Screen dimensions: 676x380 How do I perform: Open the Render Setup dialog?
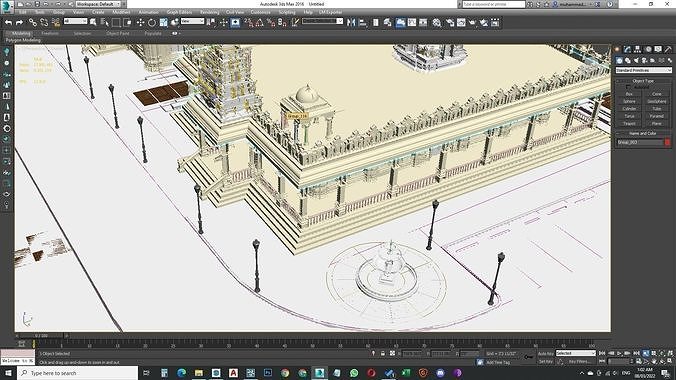[450, 22]
